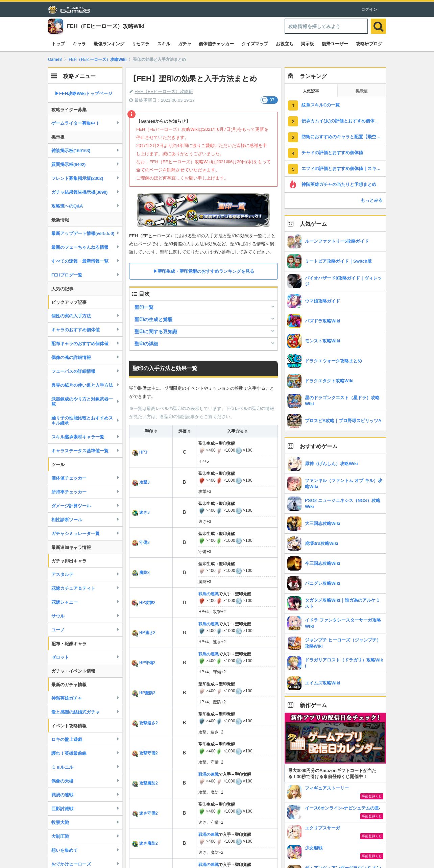
Task: Click the A.I.M.$ wiki game icon
Action: point(294,683)
